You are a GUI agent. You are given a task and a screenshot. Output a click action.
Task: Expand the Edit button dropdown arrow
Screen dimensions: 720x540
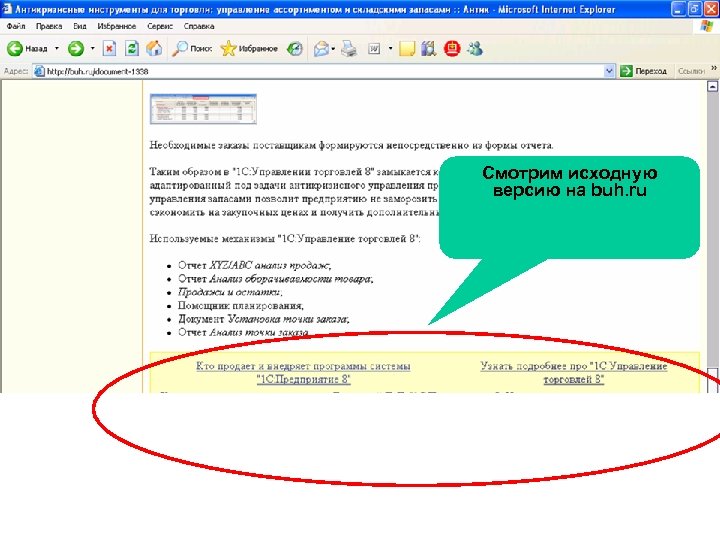pos(390,48)
